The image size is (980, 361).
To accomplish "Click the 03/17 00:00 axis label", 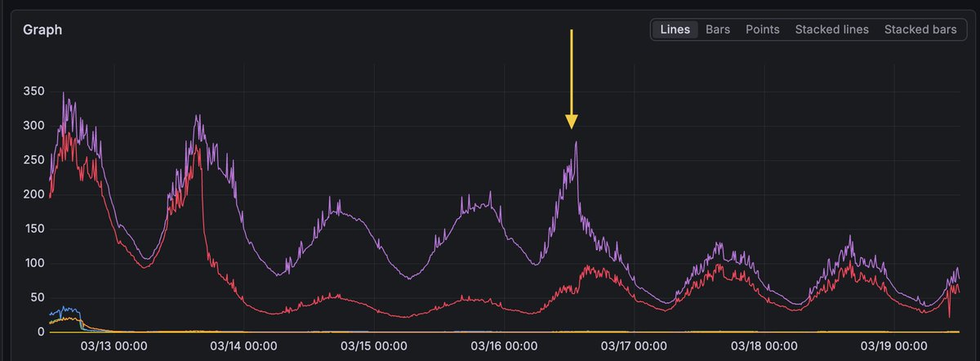I will 634,345.
